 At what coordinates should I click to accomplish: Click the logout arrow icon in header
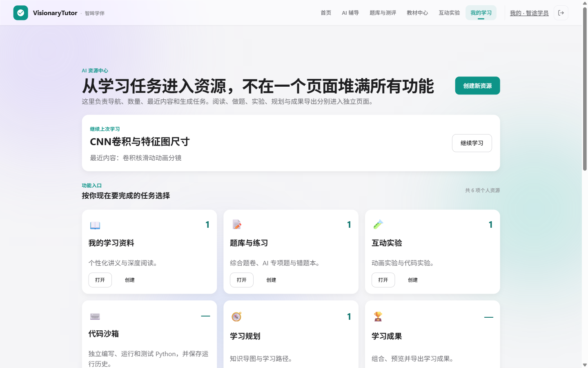pyautogui.click(x=561, y=13)
